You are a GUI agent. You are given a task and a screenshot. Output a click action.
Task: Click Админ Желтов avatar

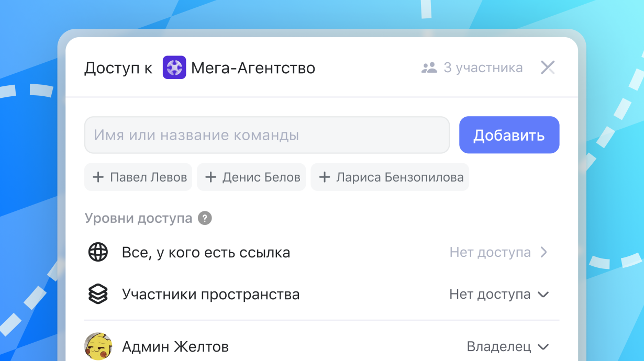click(x=98, y=346)
